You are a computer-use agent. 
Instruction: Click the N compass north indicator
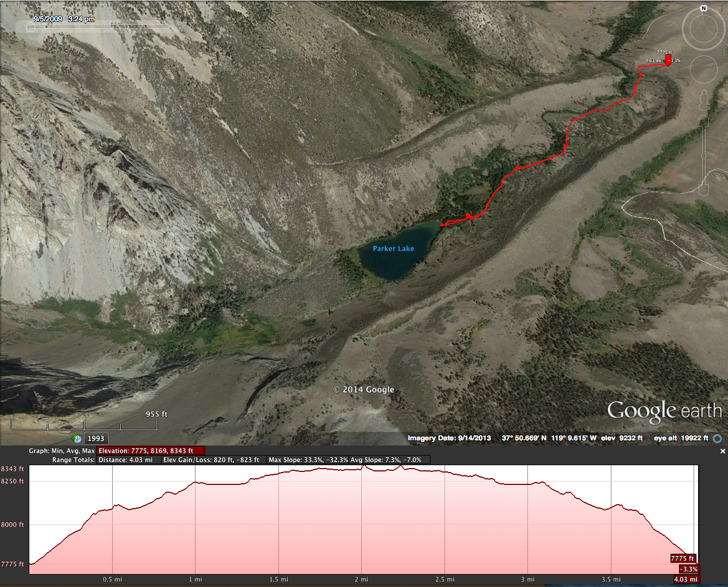pyautogui.click(x=703, y=8)
